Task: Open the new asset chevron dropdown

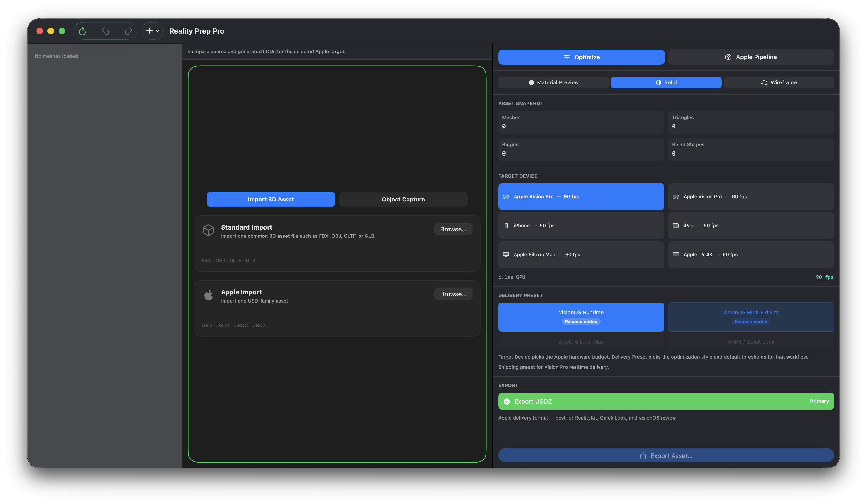Action: [x=157, y=31]
